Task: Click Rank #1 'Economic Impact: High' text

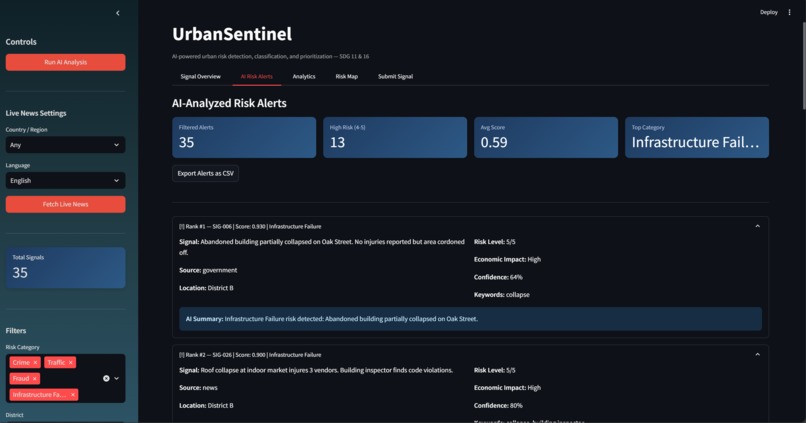Action: point(507,260)
